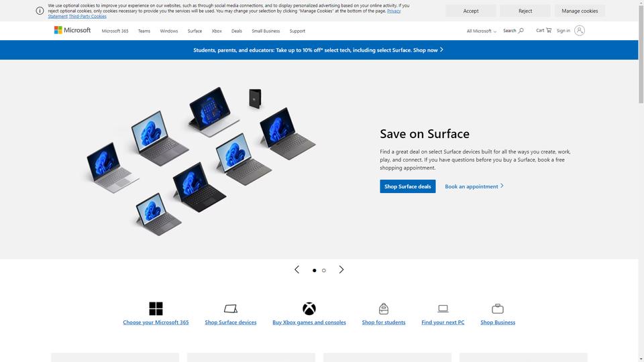The height and width of the screenshot is (362, 644).
Task: Click Shop Surface deals button
Action: [407, 186]
